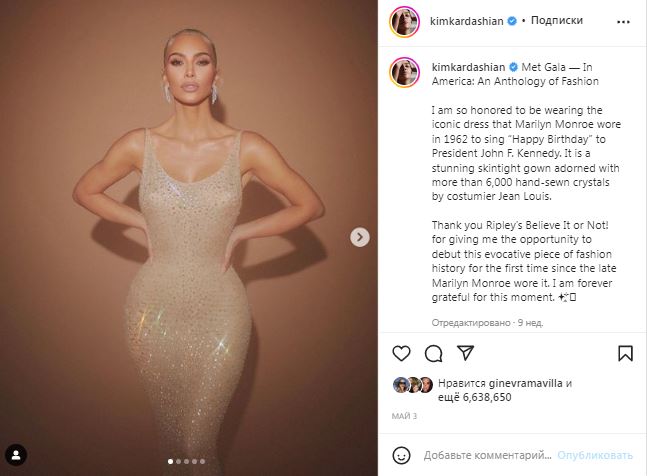
Task: Open the emoji picker smiley icon
Action: [402, 454]
